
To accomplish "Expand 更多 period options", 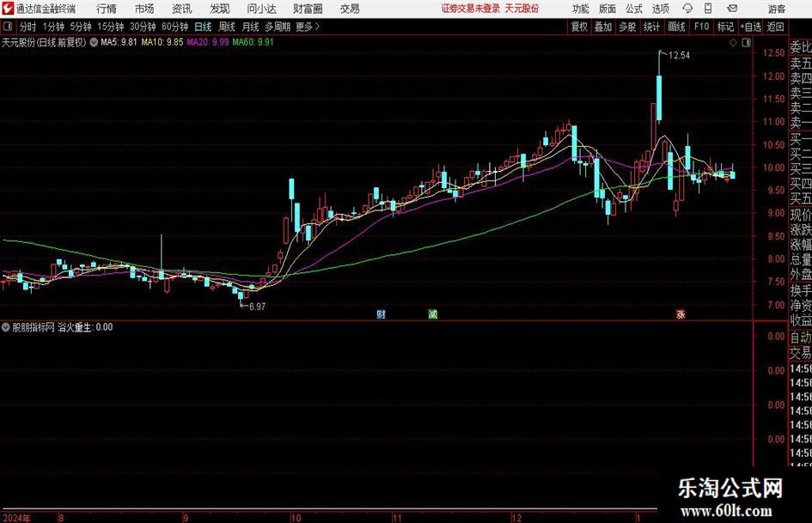I will coord(308,27).
